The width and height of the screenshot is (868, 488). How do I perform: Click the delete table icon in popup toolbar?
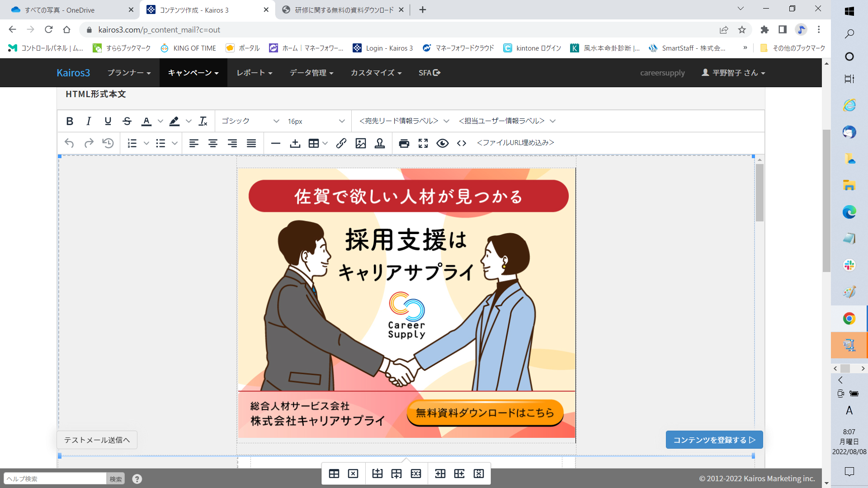tap(353, 474)
